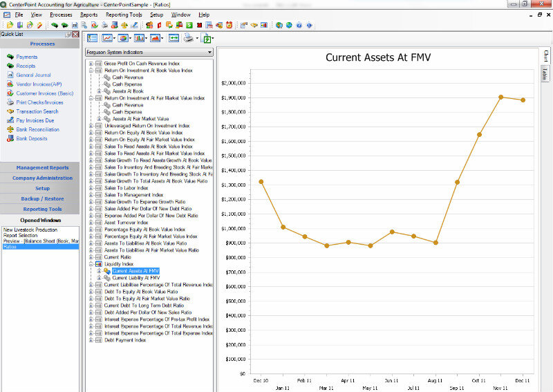Viewport: 553px width, 392px height.
Task: Click the help question mark toolbar icon
Action: coord(299,26)
